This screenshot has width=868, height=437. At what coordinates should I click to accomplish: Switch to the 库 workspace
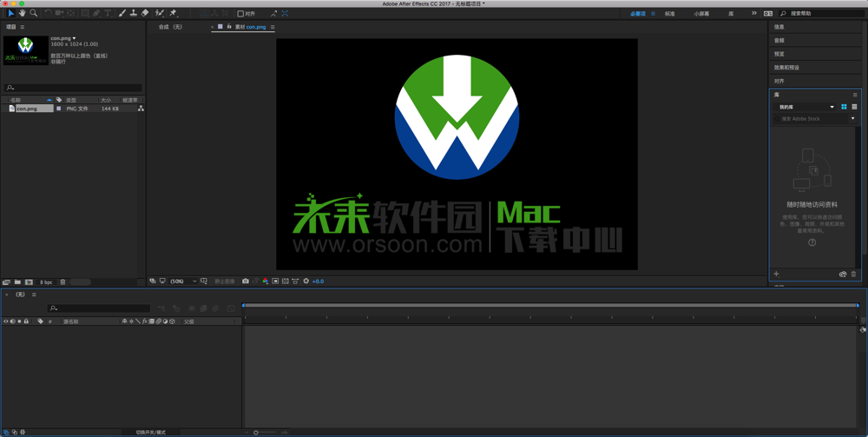731,13
